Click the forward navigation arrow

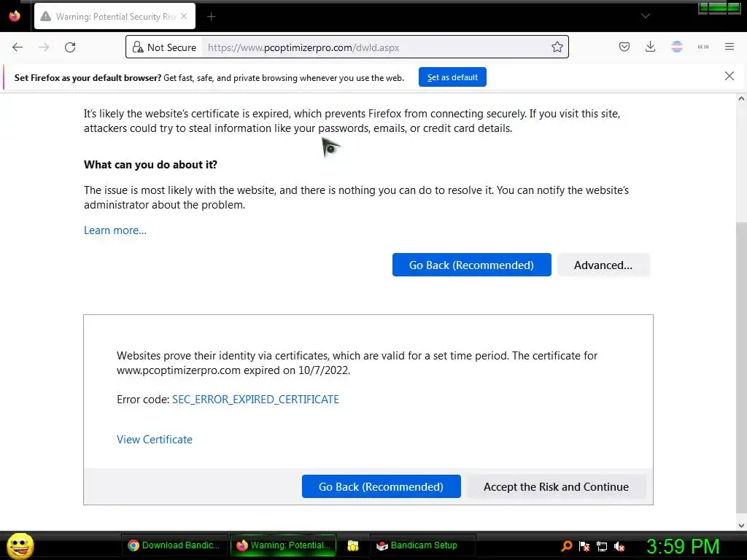coord(44,47)
